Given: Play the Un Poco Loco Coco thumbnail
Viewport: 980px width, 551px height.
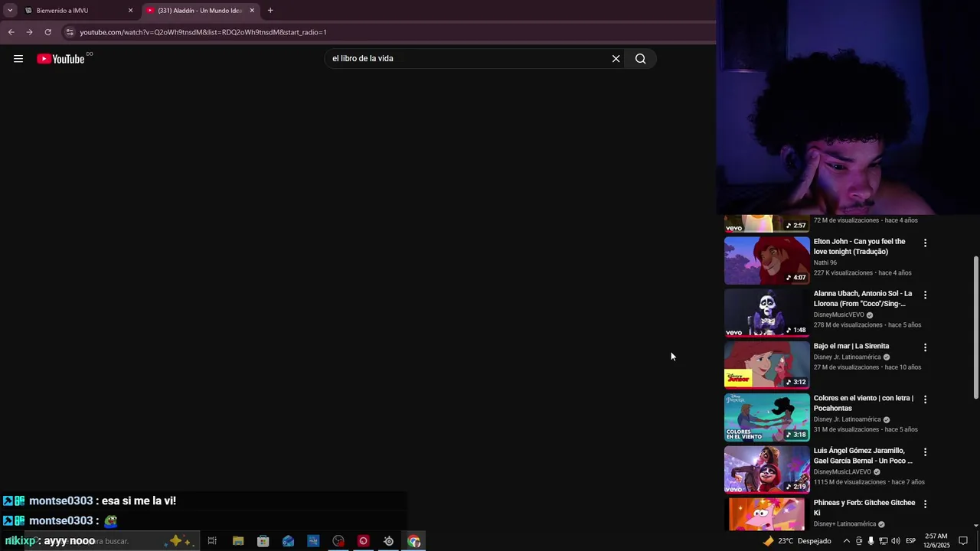Looking at the screenshot, I should 766,469.
